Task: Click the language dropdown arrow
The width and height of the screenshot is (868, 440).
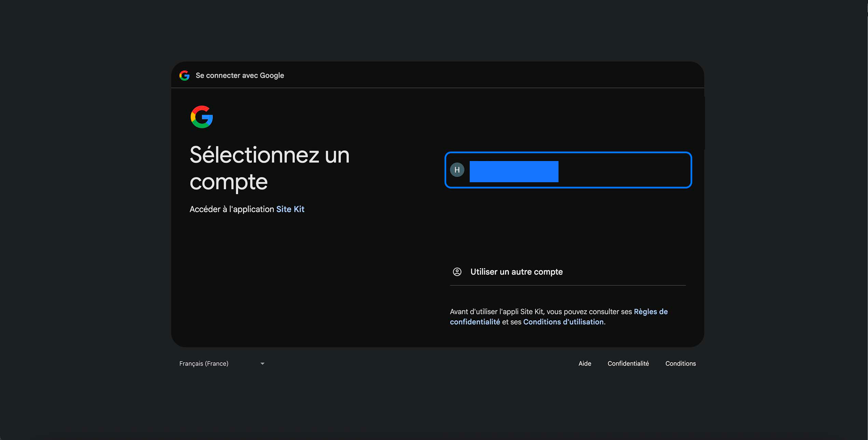Action: click(x=262, y=363)
